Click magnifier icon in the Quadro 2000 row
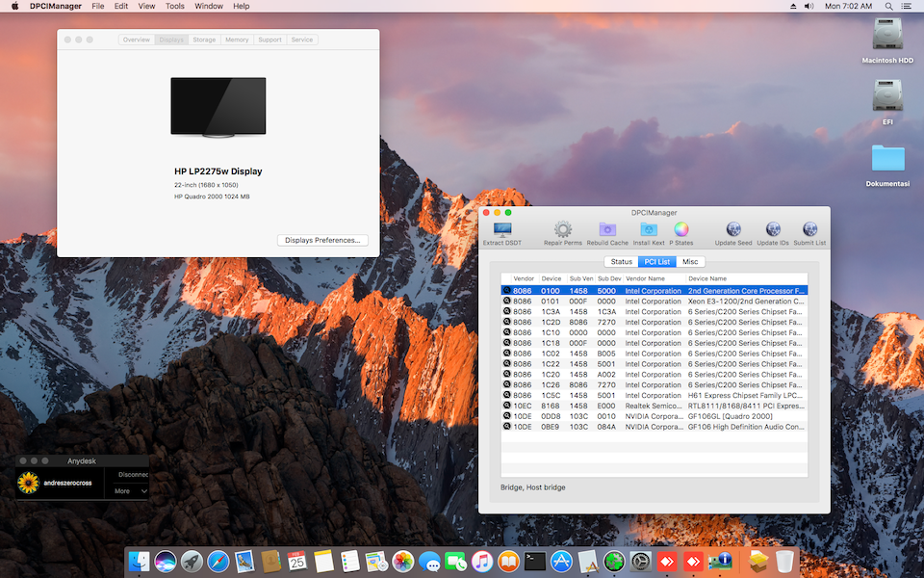 (x=507, y=416)
